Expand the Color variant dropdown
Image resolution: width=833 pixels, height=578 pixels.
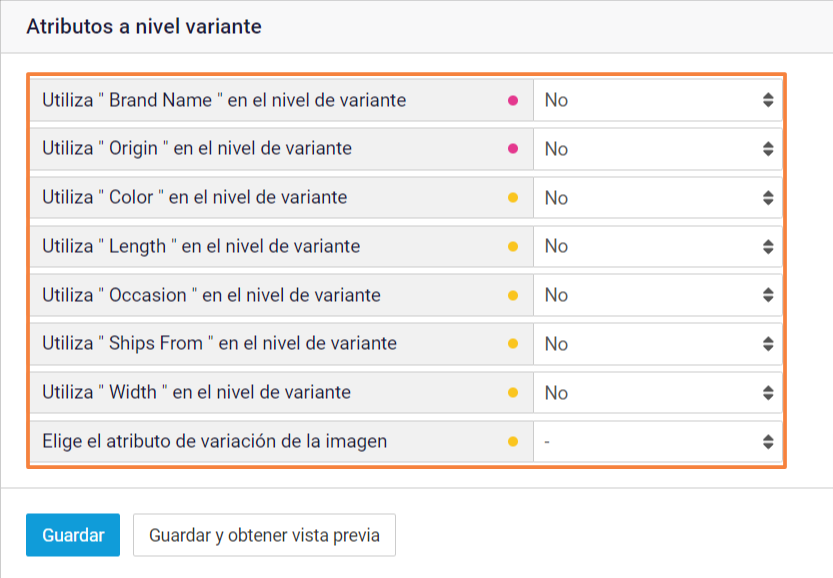[658, 198]
